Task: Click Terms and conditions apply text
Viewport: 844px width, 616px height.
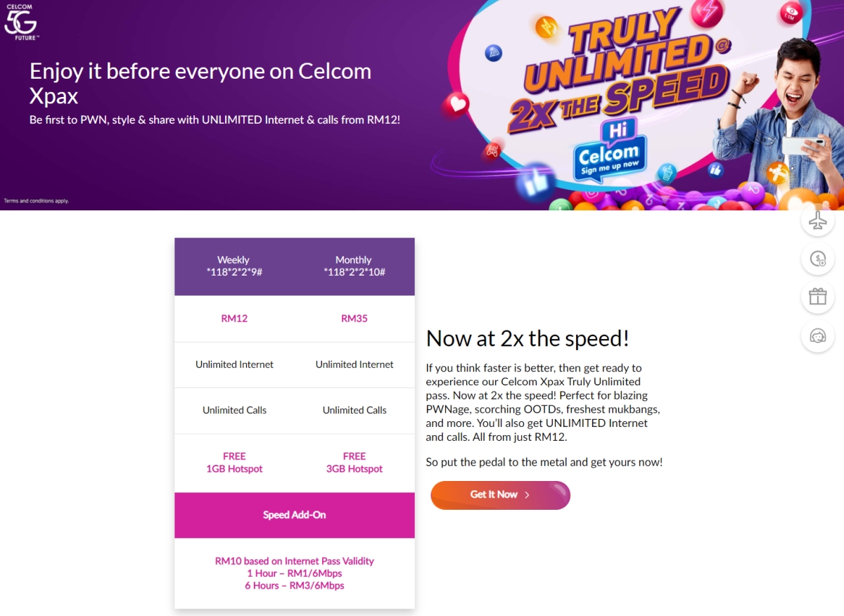Action: [37, 201]
